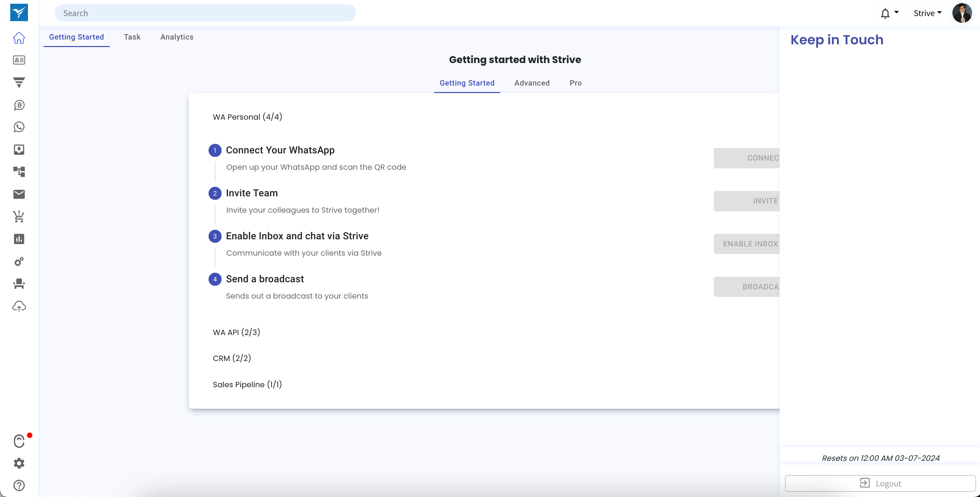The width and height of the screenshot is (980, 497).
Task: Click 'Communicate with your clients via Strive'
Action: coord(304,253)
